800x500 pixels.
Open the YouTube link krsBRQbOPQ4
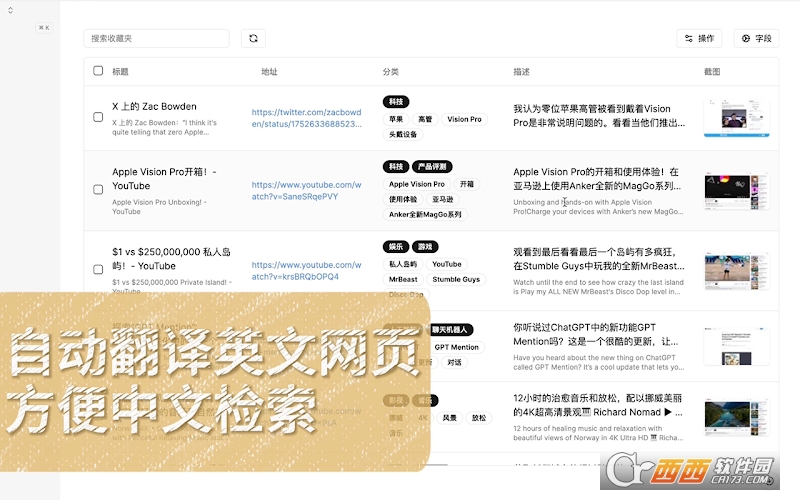(307, 270)
